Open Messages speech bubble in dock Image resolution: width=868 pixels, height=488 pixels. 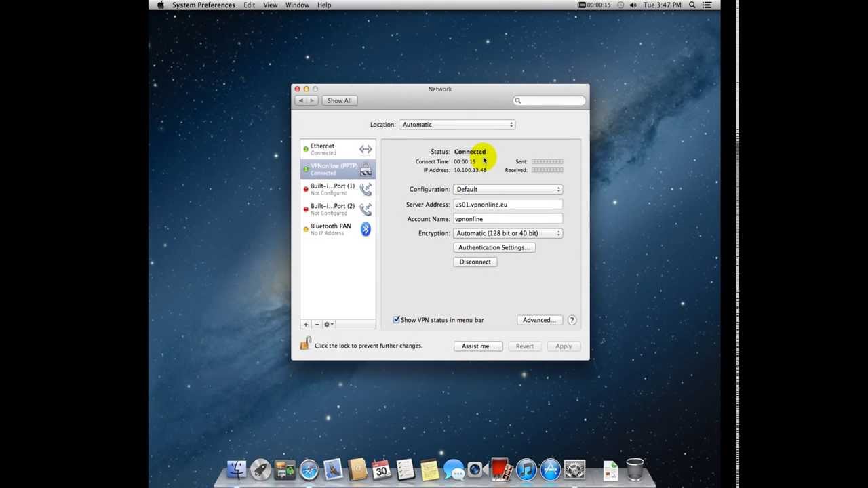[454, 469]
